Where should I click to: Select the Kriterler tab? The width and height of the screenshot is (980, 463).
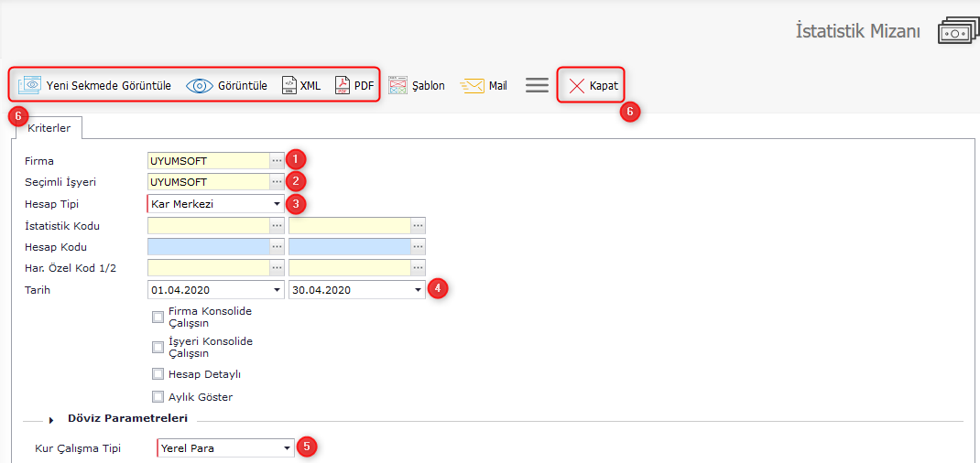[x=49, y=128]
